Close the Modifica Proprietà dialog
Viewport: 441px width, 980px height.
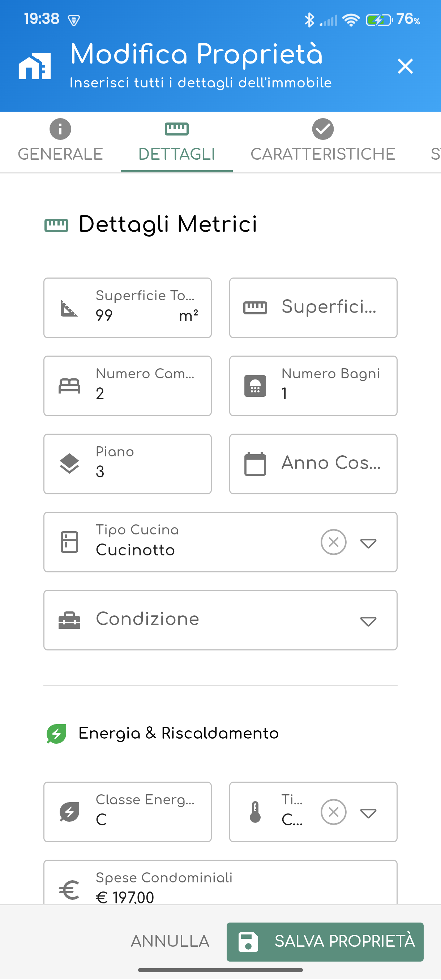pos(405,66)
